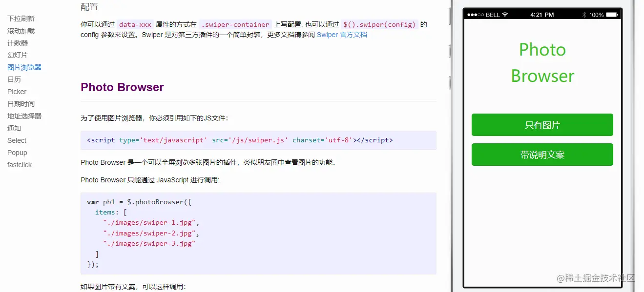Click the items: [ code line

(111, 212)
